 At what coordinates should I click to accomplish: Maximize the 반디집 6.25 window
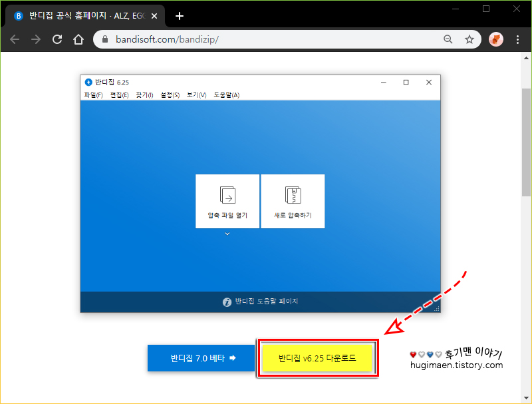click(x=406, y=82)
